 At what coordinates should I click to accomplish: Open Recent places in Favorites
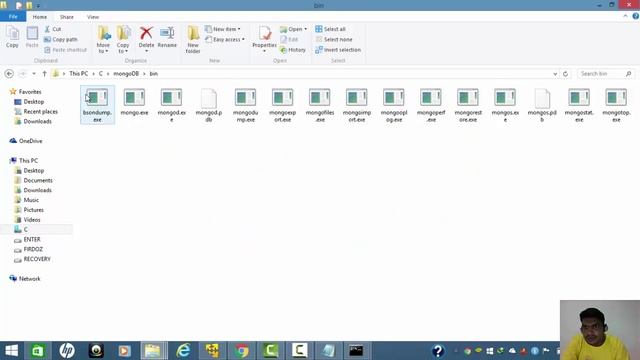click(x=36, y=111)
